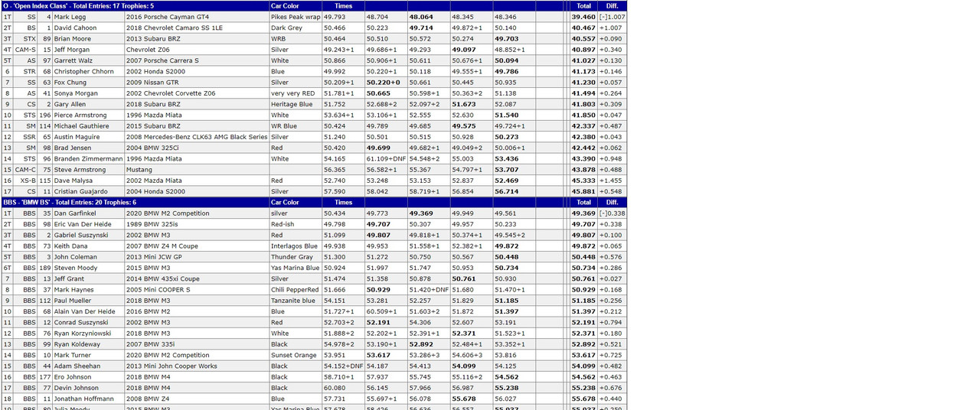Click on Brian Moore's name
Viewport: 980px width, 410px height.
[x=73, y=38]
